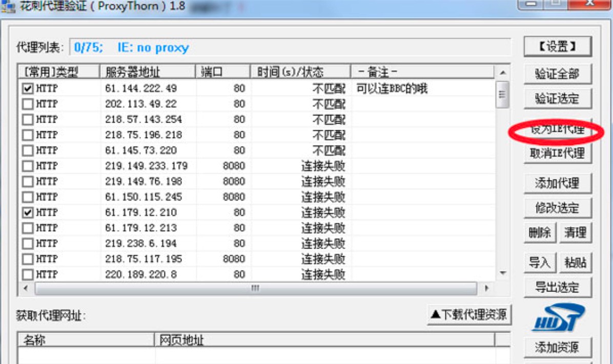This screenshot has width=613, height=364.
Task: Select server address 61.144.222.49
Action: click(141, 89)
